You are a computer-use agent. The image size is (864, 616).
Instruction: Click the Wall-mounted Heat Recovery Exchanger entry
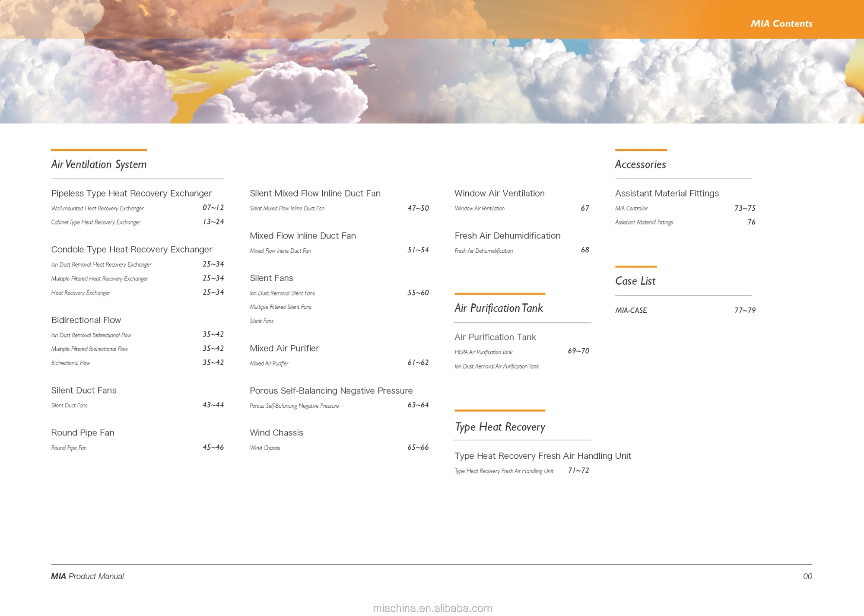(x=97, y=209)
